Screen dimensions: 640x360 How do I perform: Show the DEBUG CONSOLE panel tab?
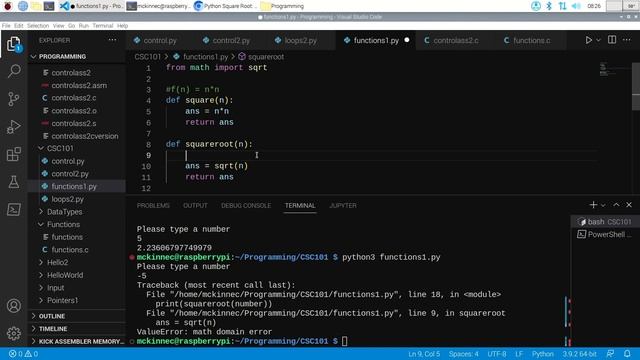pos(246,205)
